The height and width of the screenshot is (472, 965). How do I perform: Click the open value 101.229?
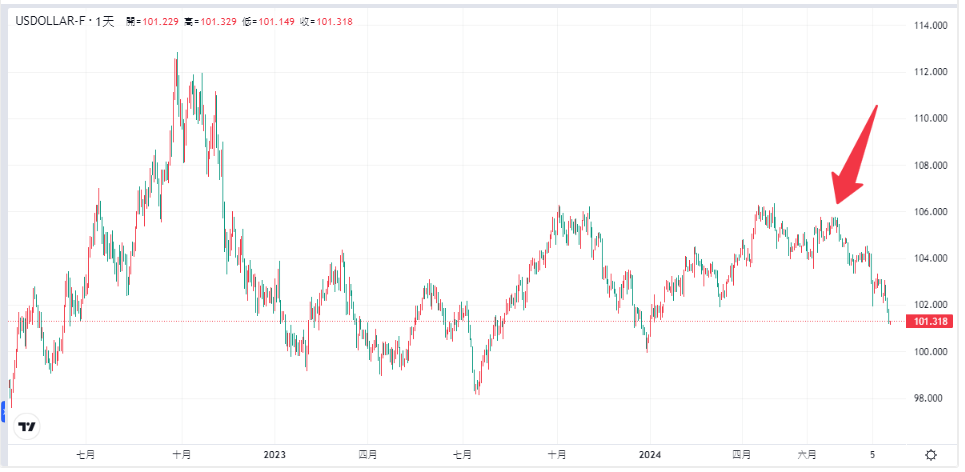click(x=161, y=22)
